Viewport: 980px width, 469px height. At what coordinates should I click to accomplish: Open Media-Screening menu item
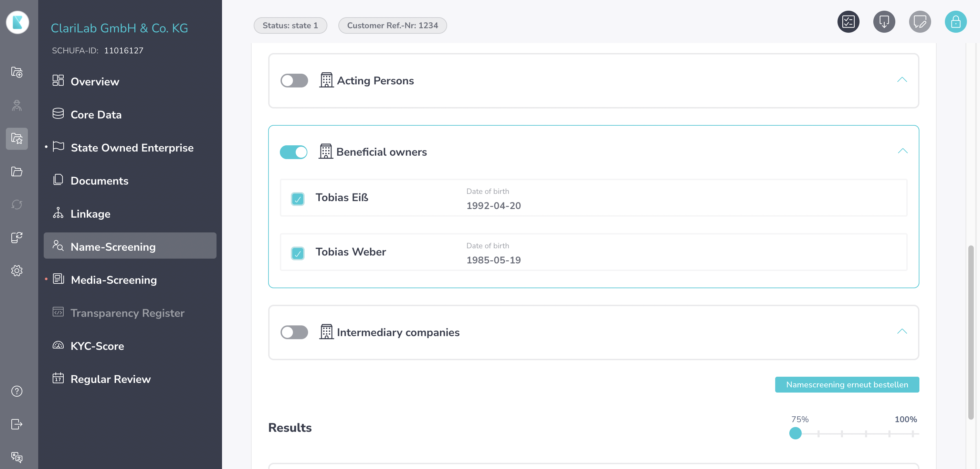[130, 280]
